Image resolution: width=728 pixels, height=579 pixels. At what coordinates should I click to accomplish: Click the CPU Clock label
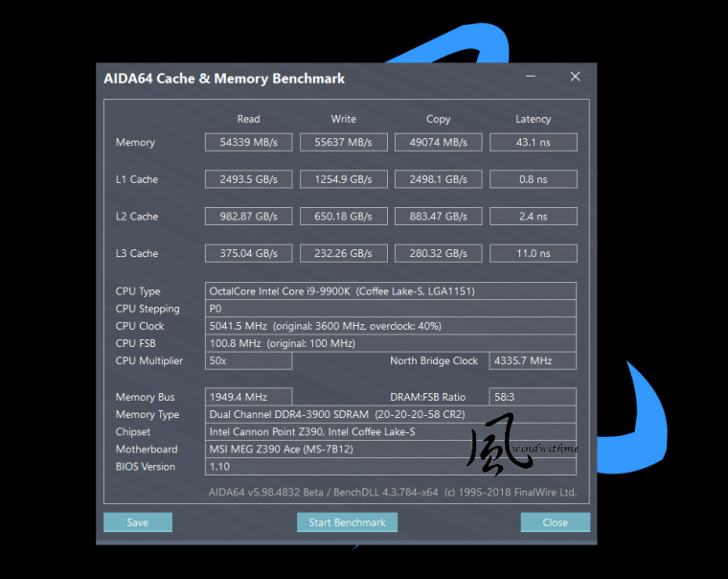pyautogui.click(x=140, y=326)
